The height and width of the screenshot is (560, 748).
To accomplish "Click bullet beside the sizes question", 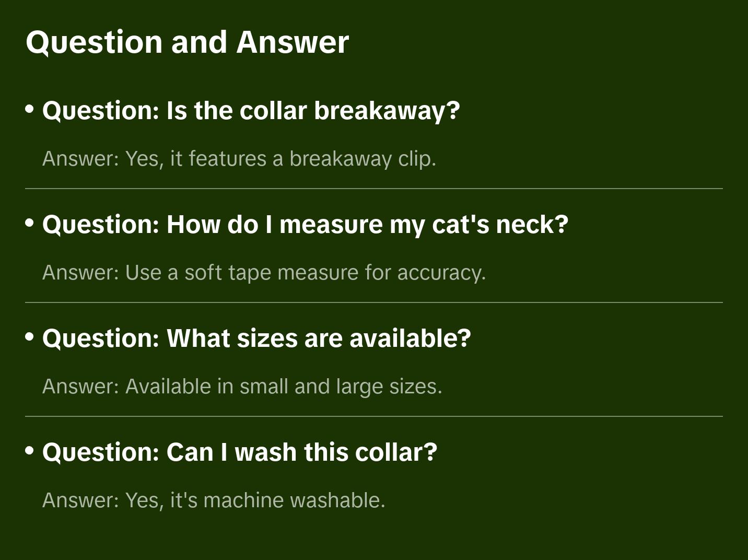I will 30,337.
